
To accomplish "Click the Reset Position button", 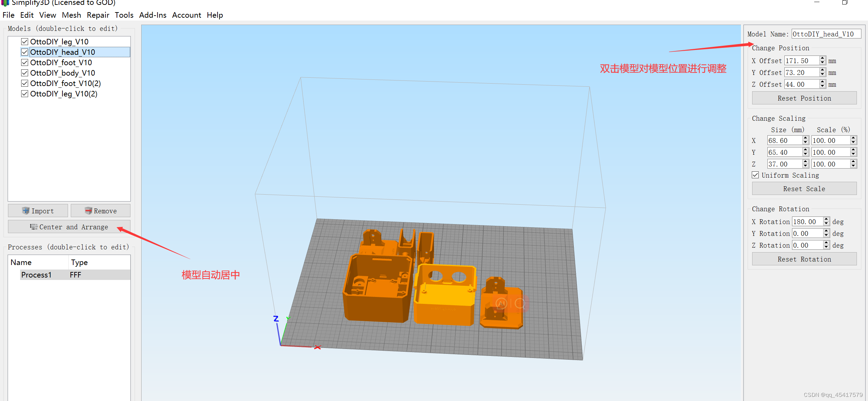I will (804, 98).
